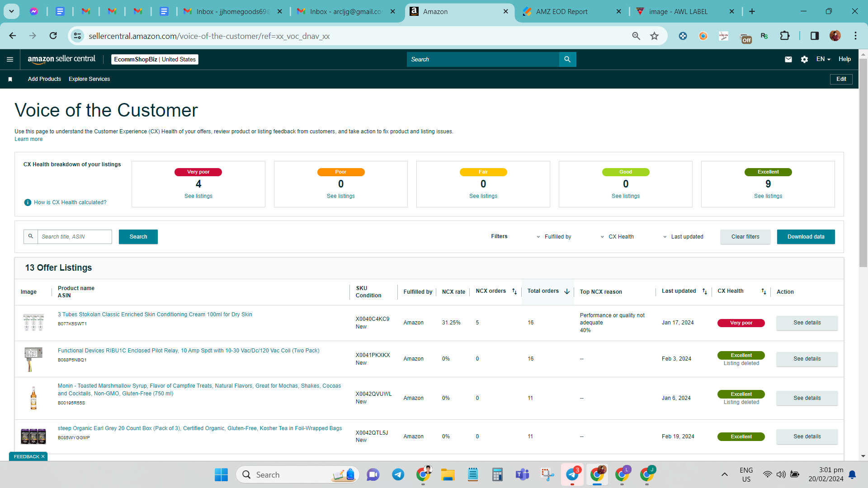Open the Chrome three-dot menu

[x=855, y=36]
